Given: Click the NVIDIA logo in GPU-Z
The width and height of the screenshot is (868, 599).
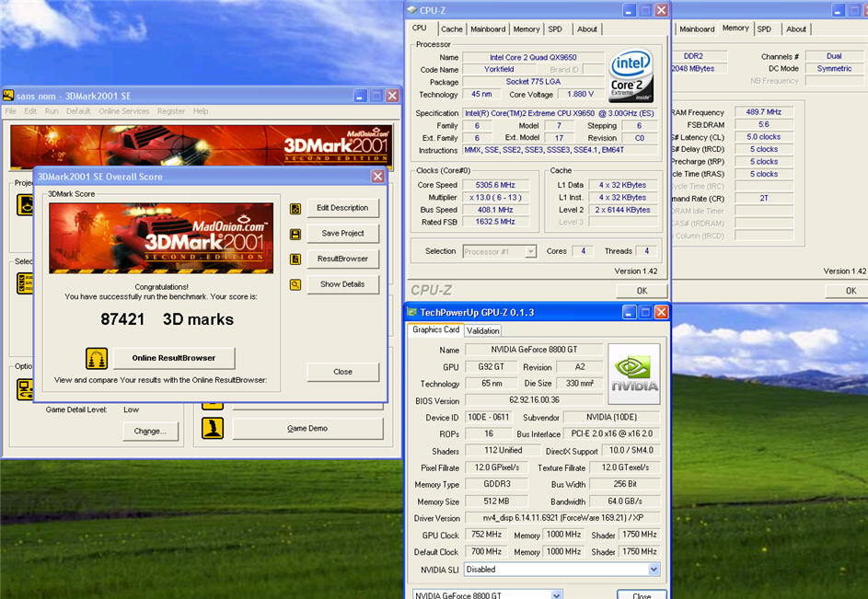Looking at the screenshot, I should (x=634, y=374).
